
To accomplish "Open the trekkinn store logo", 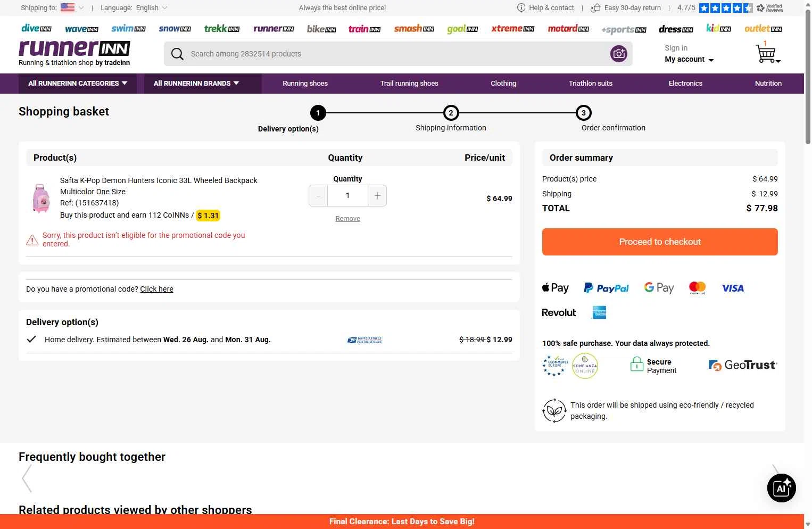I will [222, 29].
